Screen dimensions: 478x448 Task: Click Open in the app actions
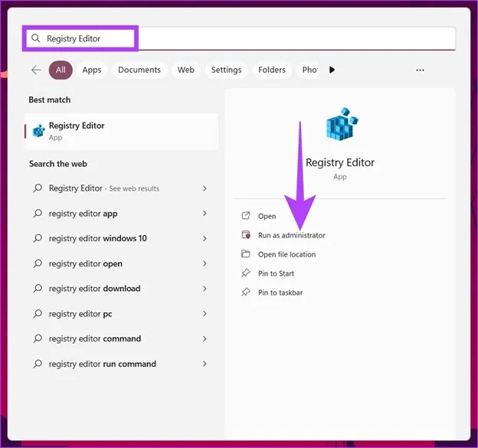267,216
